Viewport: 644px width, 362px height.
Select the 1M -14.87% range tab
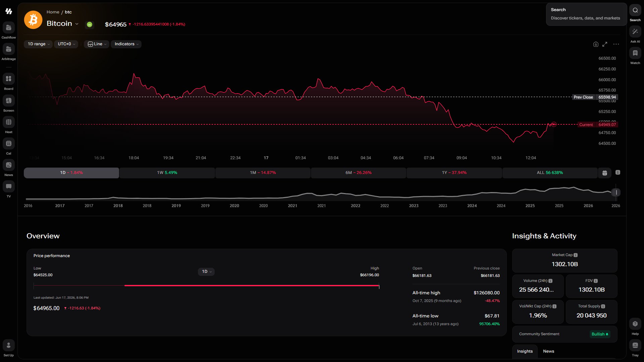pos(263,173)
